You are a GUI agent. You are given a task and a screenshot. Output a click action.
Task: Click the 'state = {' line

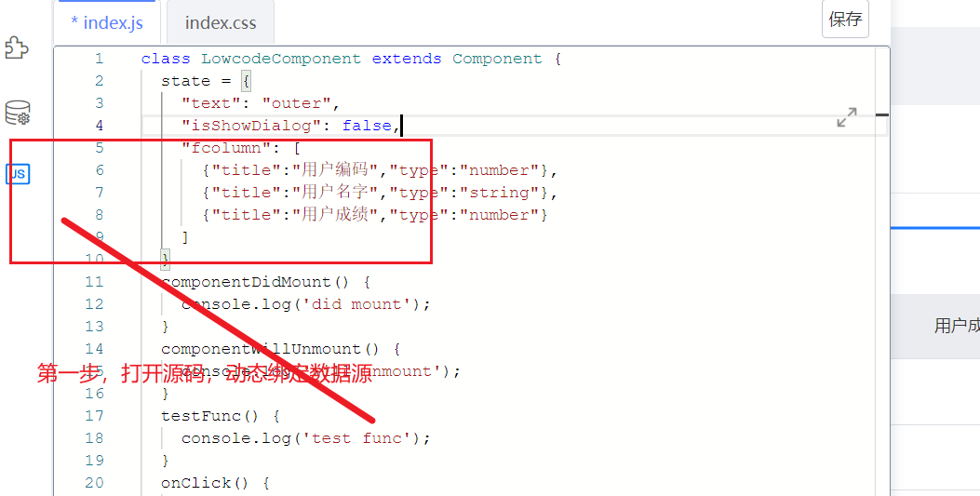coord(206,81)
